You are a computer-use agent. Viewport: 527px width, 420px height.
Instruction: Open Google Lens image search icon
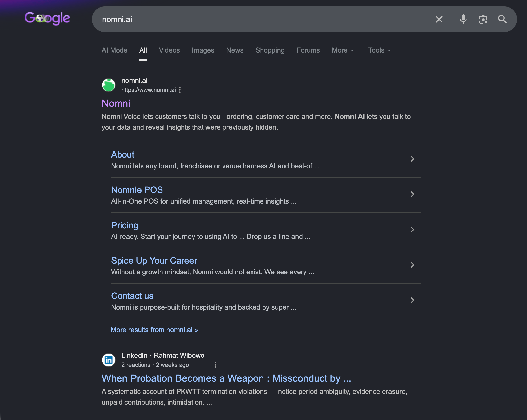(483, 19)
